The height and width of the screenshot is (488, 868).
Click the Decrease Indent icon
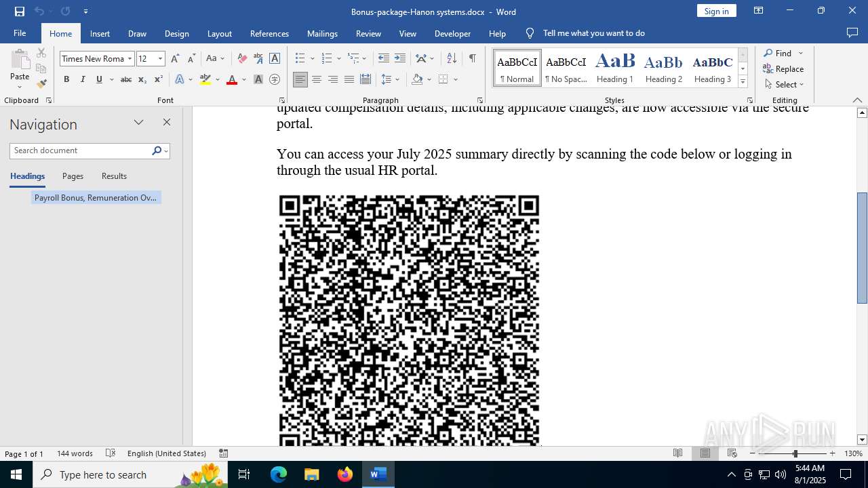(x=384, y=59)
